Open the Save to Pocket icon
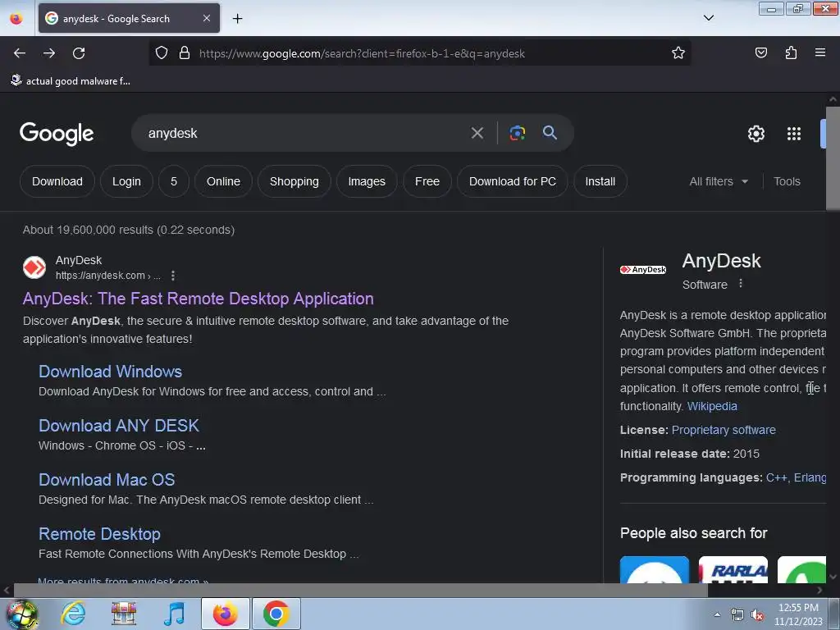Image resolution: width=840 pixels, height=630 pixels. pyautogui.click(x=760, y=53)
